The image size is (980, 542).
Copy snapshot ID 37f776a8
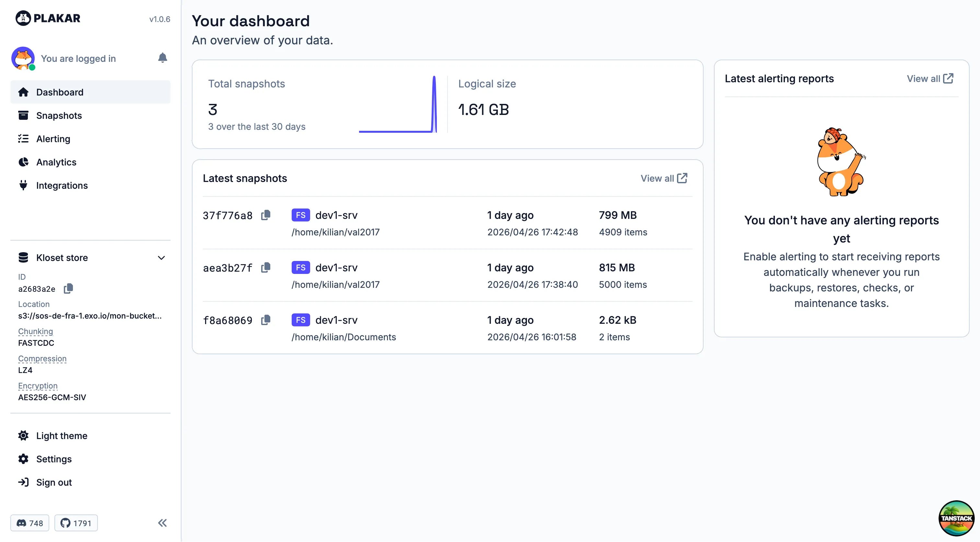(265, 215)
